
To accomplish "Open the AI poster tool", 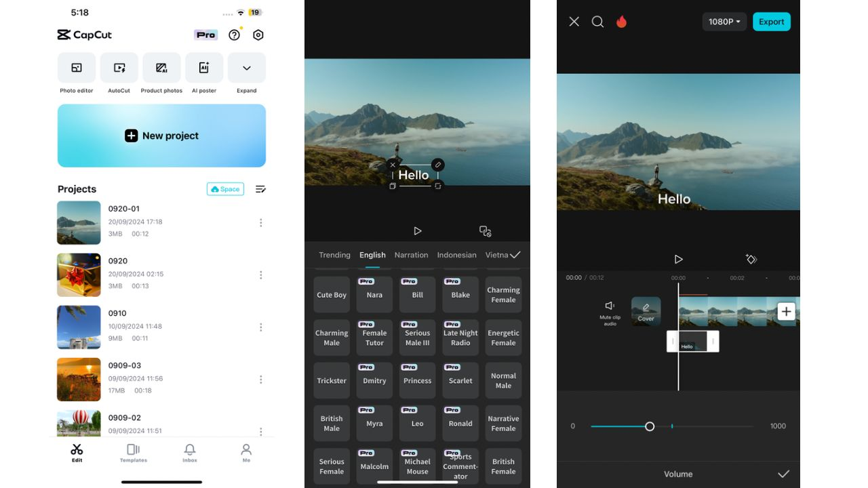I will coord(204,67).
